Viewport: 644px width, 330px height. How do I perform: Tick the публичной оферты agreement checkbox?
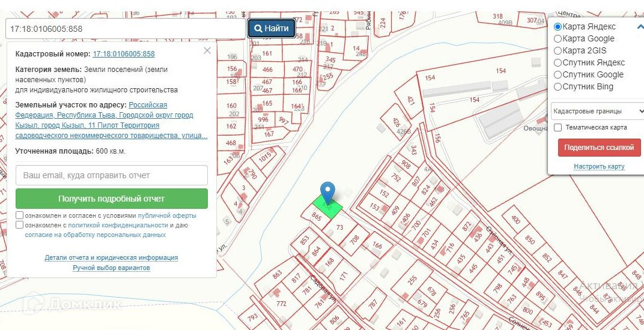point(20,215)
